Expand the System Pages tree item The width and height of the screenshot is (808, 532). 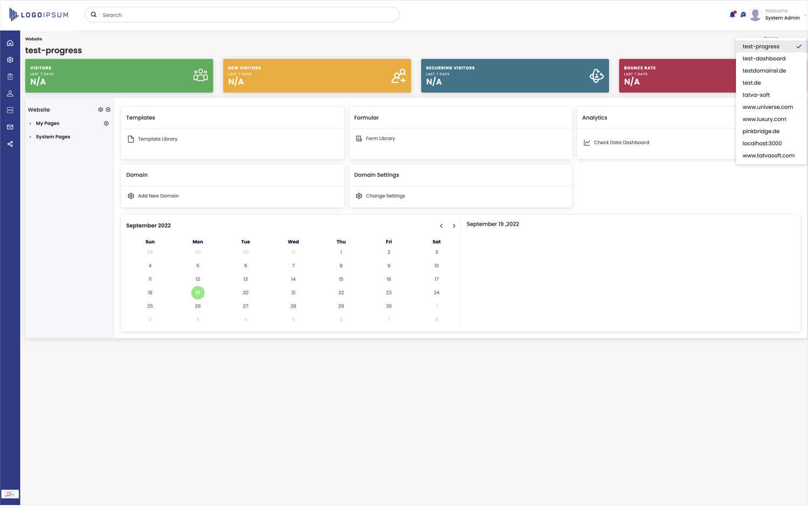point(30,137)
